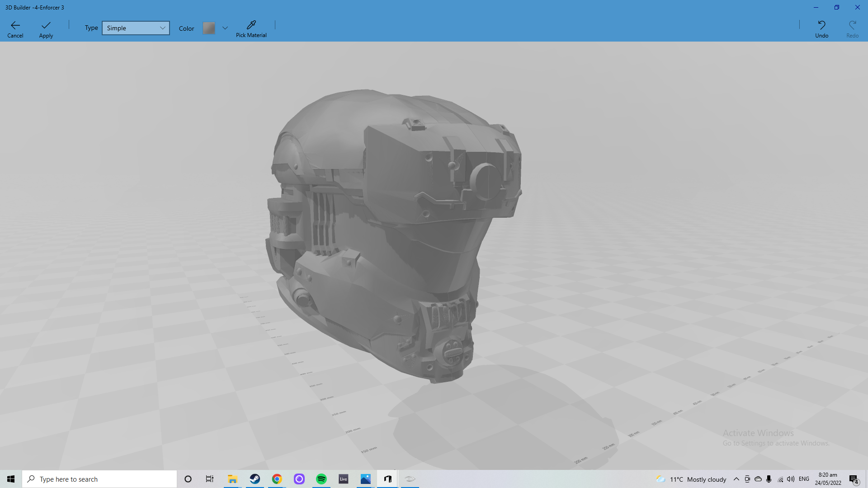Click the Windows search box
Image resolution: width=868 pixels, height=488 pixels.
coord(99,479)
